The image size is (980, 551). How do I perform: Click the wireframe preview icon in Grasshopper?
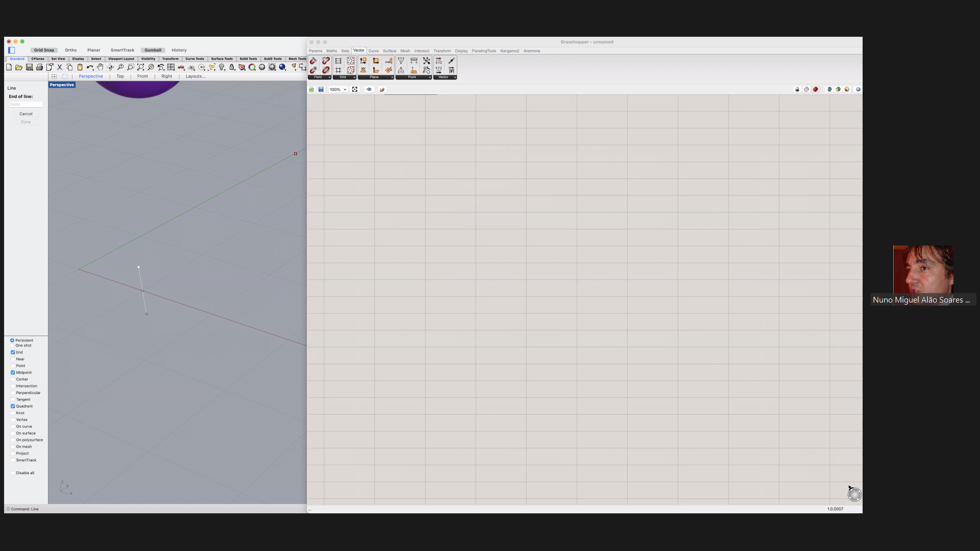point(806,89)
